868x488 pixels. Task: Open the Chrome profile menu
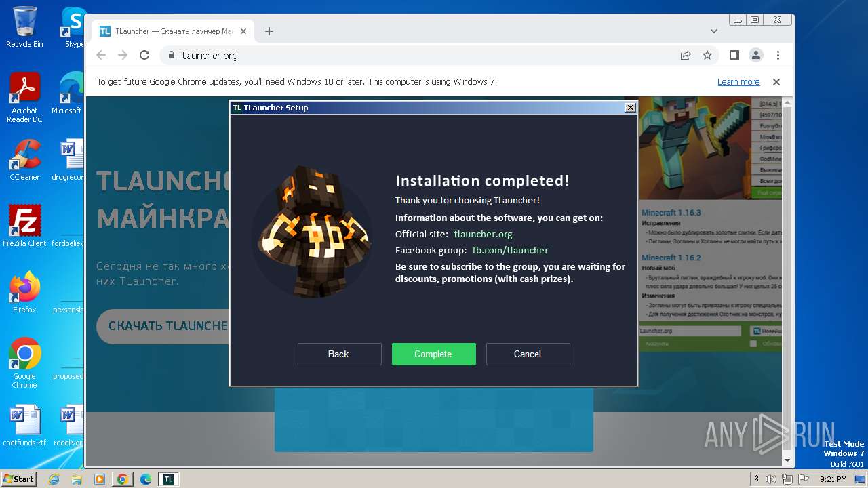coord(755,56)
